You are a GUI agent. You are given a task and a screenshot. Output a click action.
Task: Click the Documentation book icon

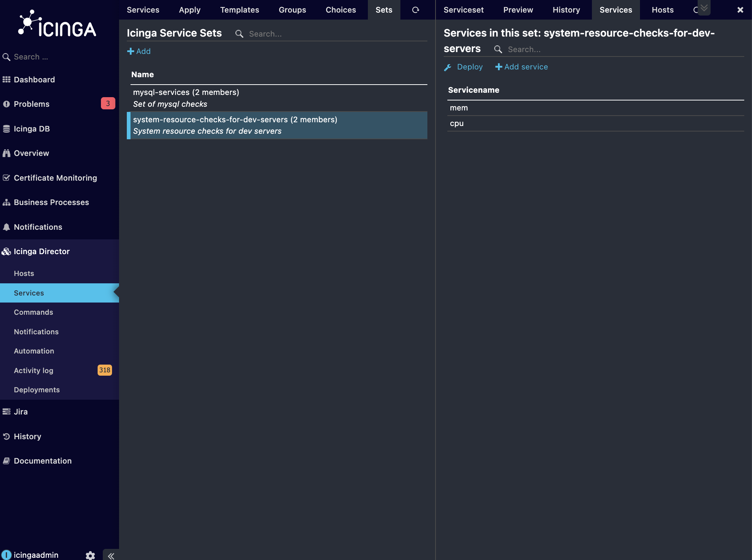(6, 461)
